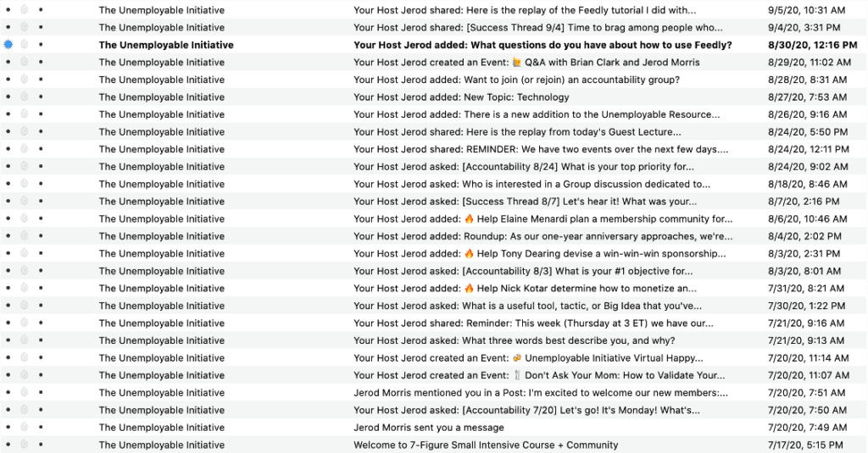Viewport: 868px width, 453px height.
Task: Click the fire emoji in Elaine Menardi subject
Action: [x=469, y=218]
